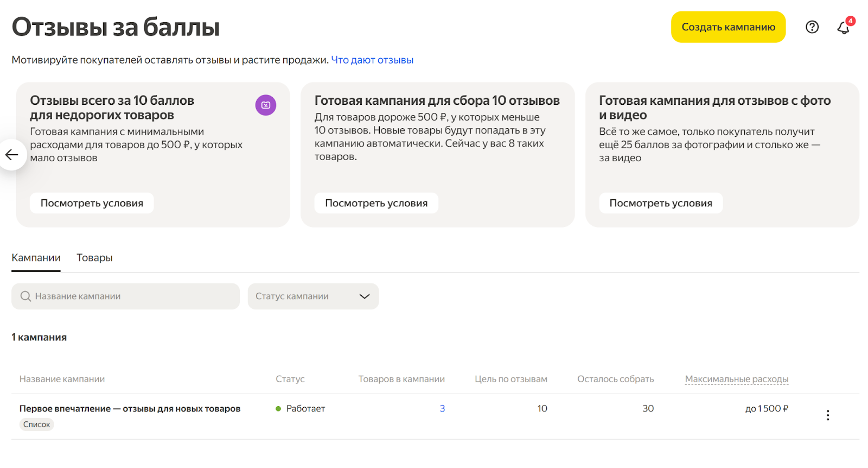The image size is (868, 468).
Task: Click the help question mark icon
Action: (812, 27)
